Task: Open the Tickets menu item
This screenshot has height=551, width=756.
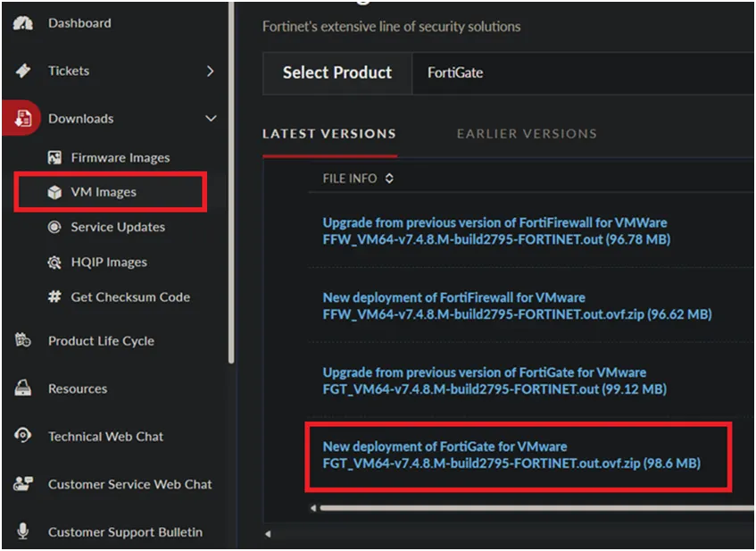Action: click(69, 71)
